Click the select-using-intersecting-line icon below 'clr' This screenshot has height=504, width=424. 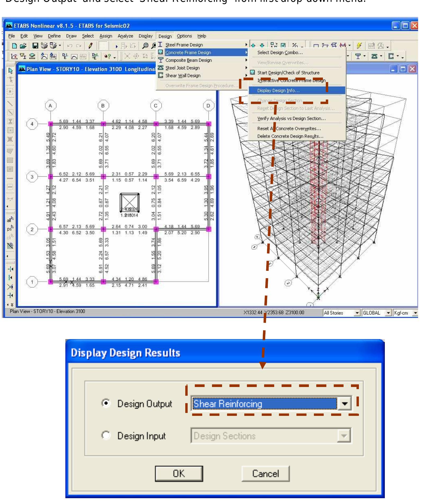point(10,246)
